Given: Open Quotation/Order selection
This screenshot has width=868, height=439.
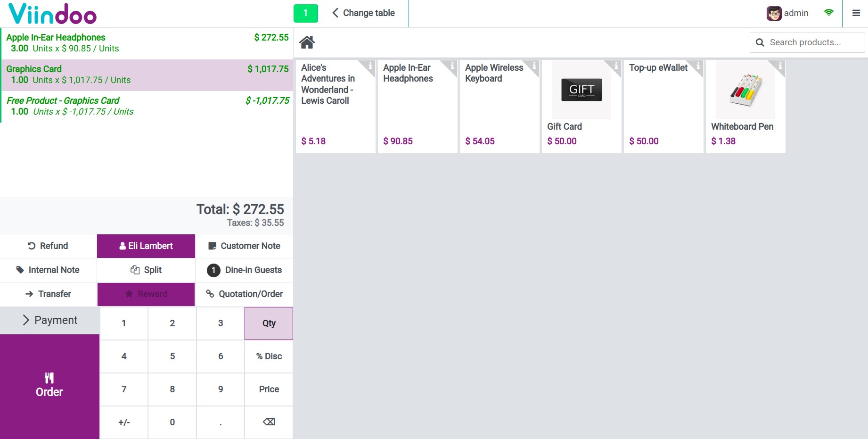Looking at the screenshot, I should (x=244, y=294).
